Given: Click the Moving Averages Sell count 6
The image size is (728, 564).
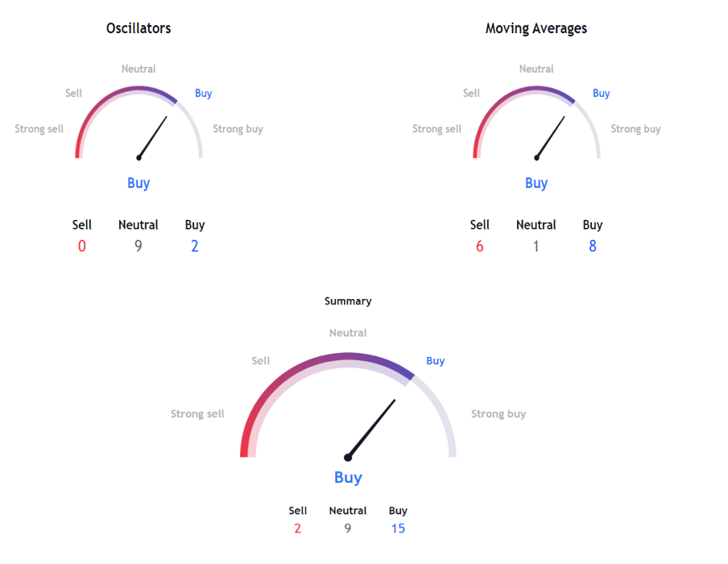Looking at the screenshot, I should click(480, 246).
